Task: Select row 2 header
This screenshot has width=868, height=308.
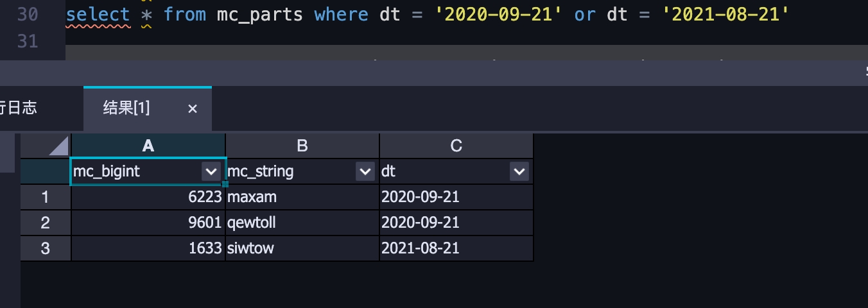Action: click(46, 223)
